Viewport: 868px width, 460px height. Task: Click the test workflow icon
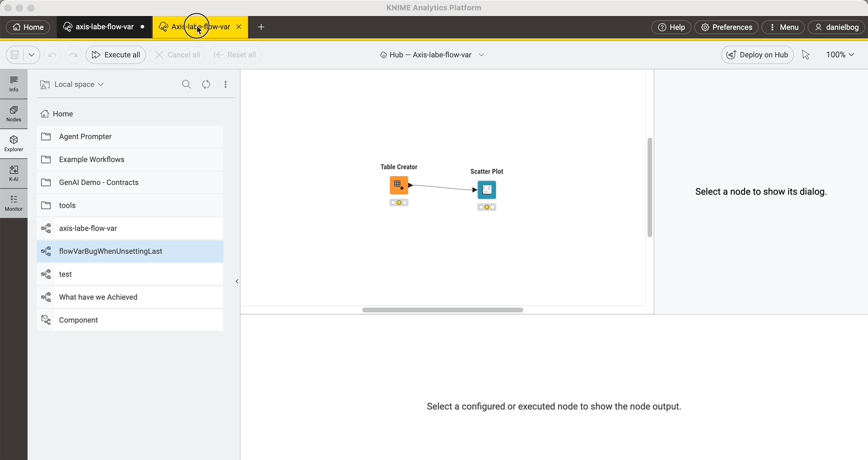tap(46, 274)
